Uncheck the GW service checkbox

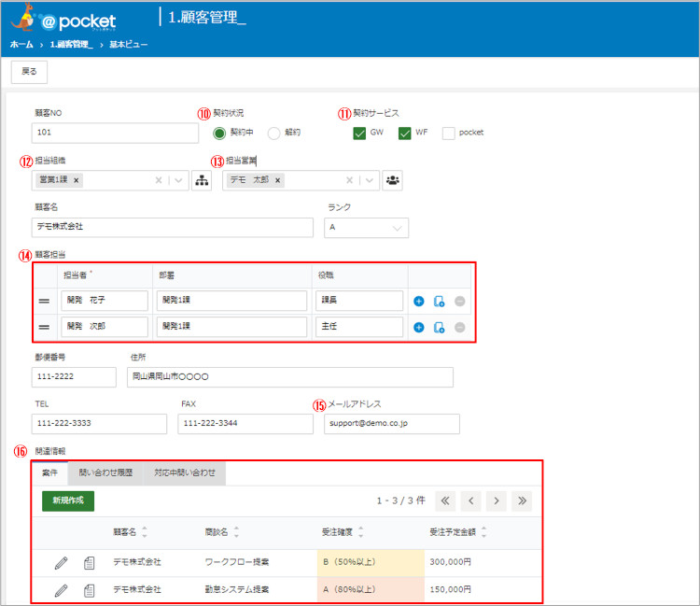359,134
